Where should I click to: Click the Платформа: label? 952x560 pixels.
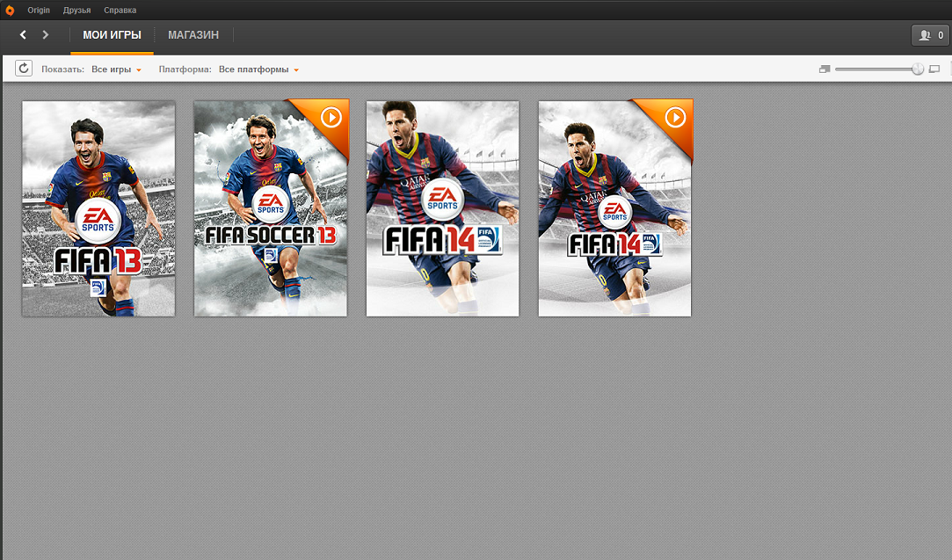185,69
